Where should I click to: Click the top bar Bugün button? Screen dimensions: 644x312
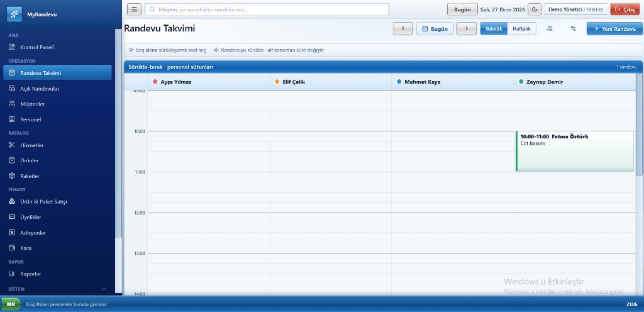point(462,9)
